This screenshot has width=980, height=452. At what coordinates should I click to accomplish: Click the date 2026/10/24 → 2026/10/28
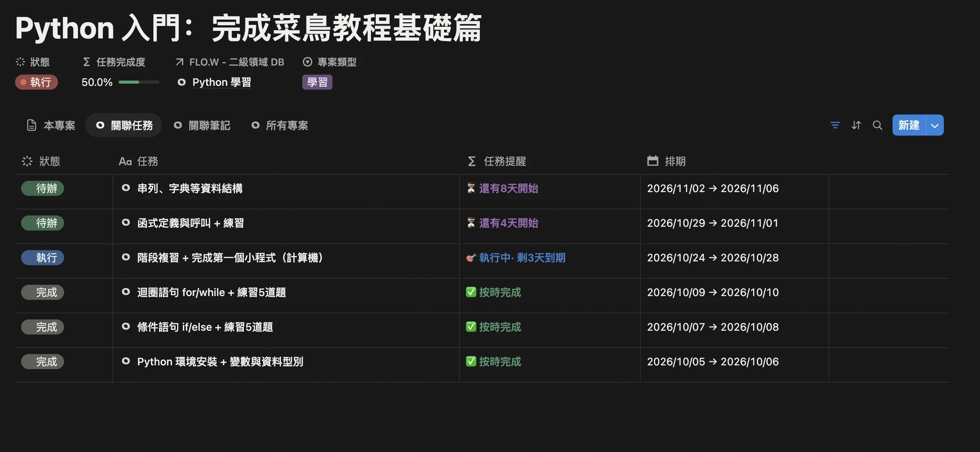click(713, 258)
